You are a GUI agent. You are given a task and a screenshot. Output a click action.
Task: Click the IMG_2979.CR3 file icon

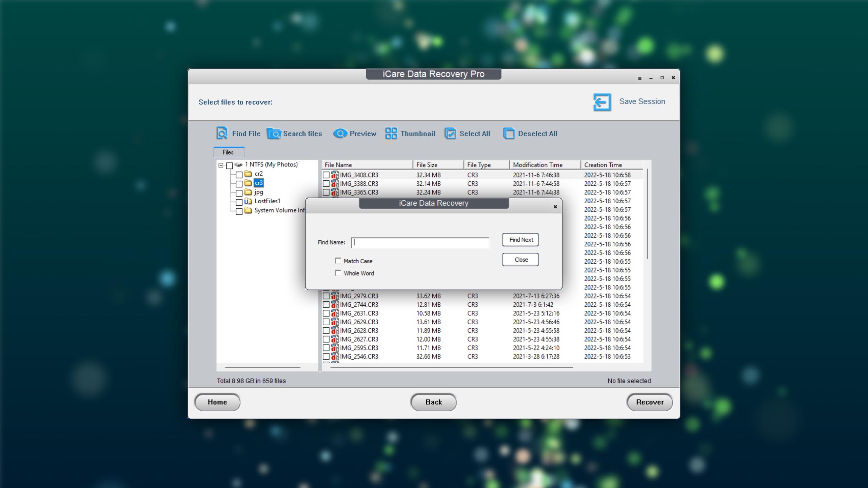(335, 296)
